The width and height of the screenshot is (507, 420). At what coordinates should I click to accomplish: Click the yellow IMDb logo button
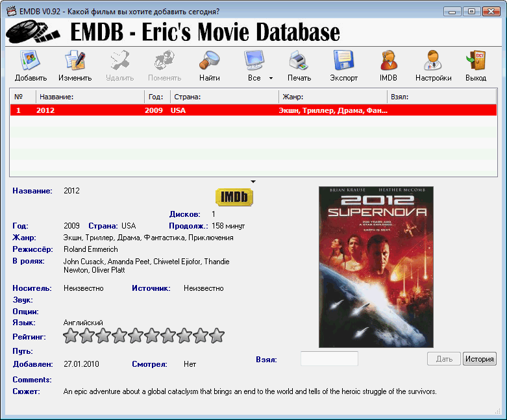coord(234,197)
